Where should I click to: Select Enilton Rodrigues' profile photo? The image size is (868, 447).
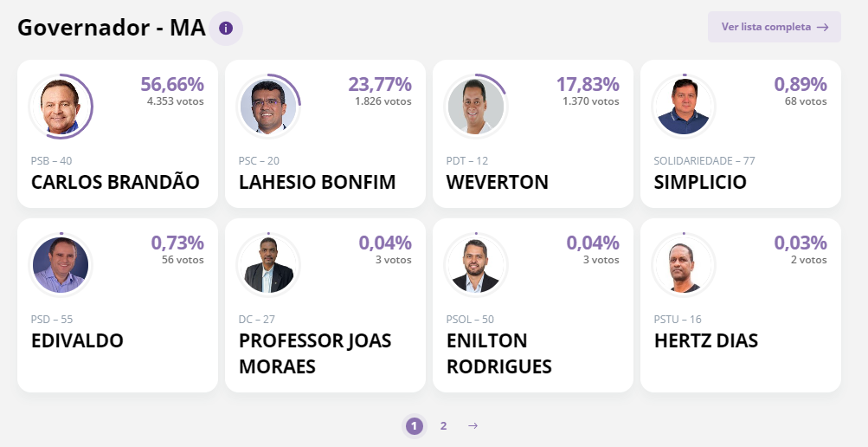click(x=476, y=265)
